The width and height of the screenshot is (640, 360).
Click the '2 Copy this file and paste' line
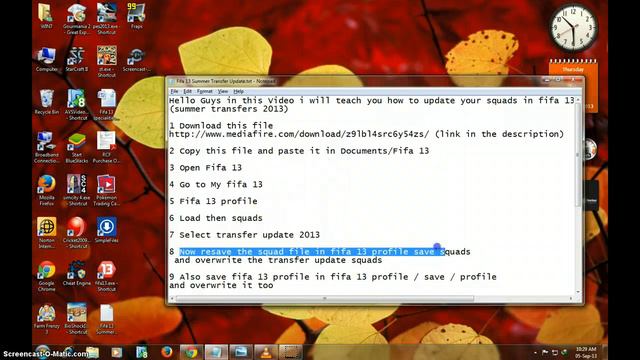299,151
